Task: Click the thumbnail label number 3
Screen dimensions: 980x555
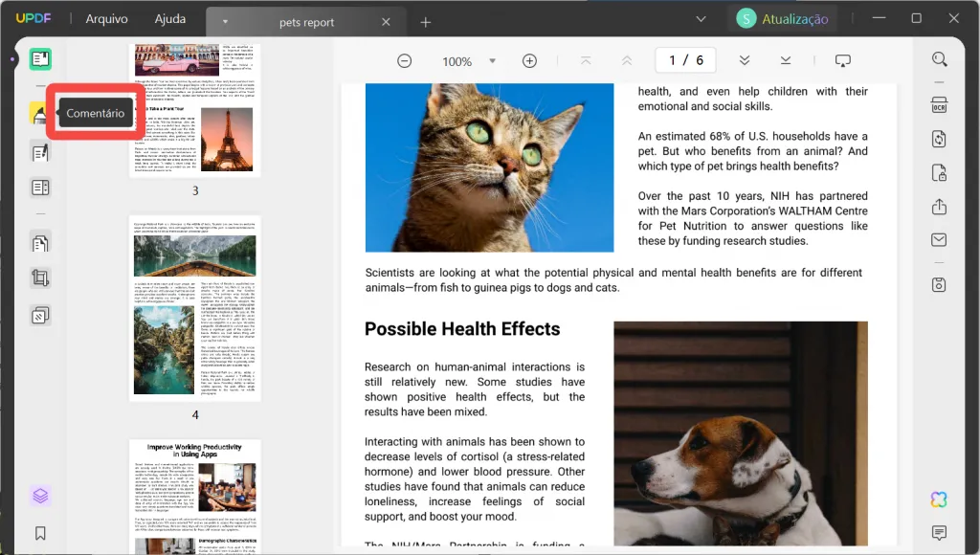Action: point(195,190)
